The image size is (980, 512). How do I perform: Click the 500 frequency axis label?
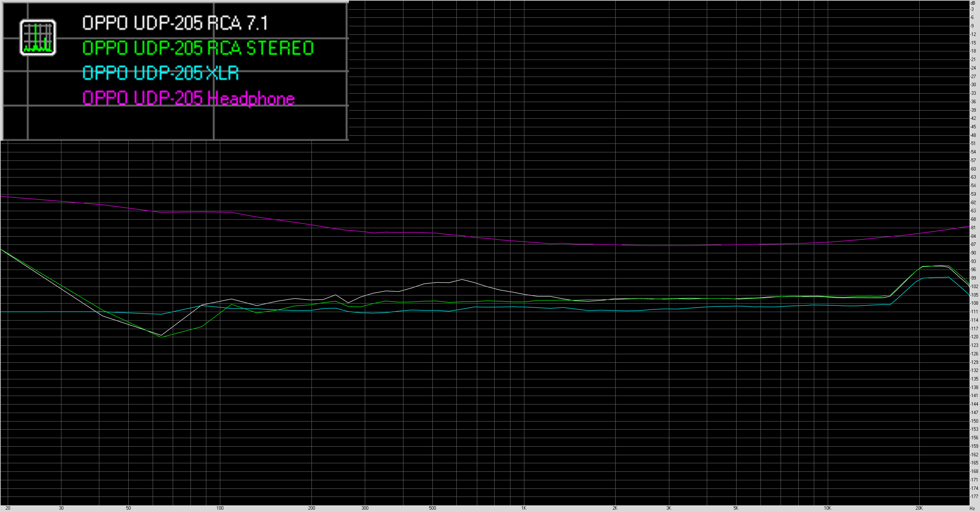click(x=432, y=508)
